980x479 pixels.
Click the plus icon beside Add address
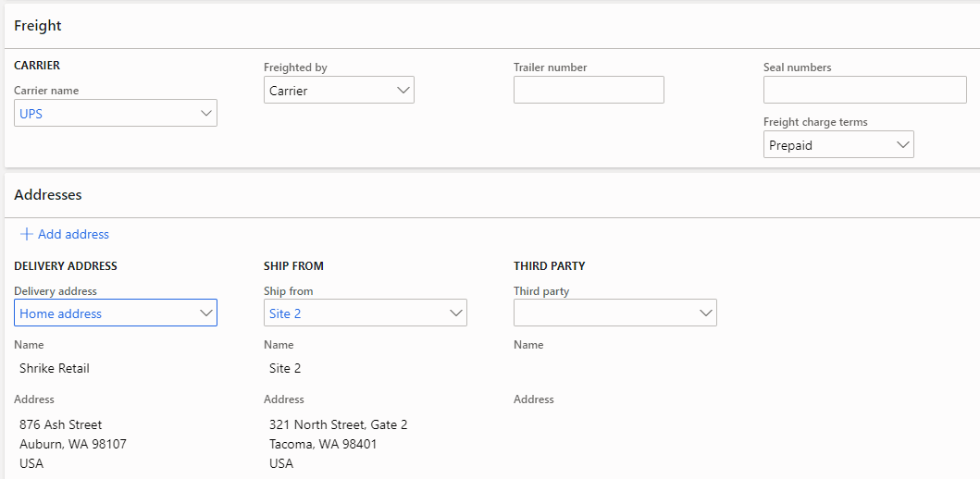[x=26, y=234]
